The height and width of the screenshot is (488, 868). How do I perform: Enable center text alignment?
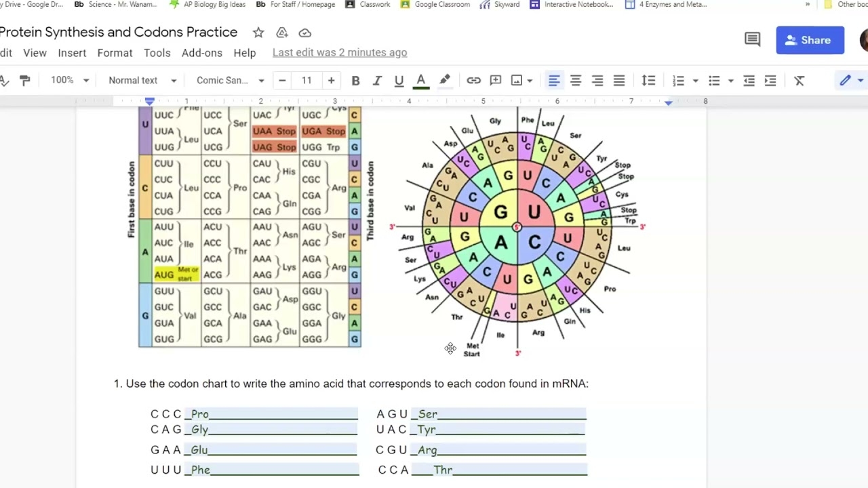click(x=576, y=80)
